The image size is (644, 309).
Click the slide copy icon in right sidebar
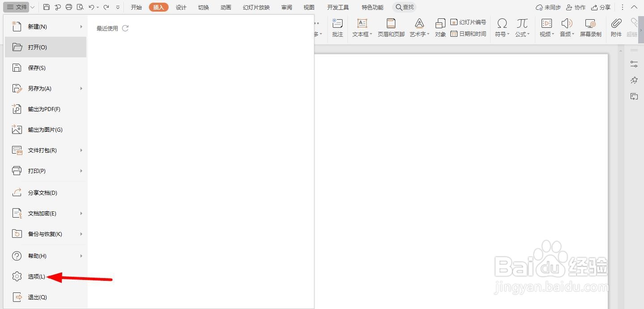pos(634,96)
